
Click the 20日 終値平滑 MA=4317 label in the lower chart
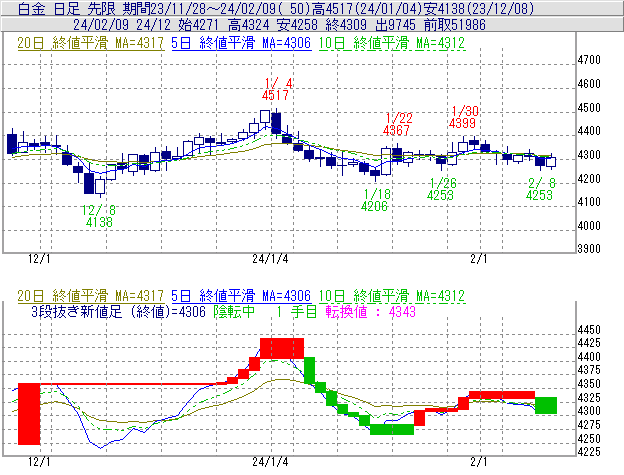click(91, 296)
